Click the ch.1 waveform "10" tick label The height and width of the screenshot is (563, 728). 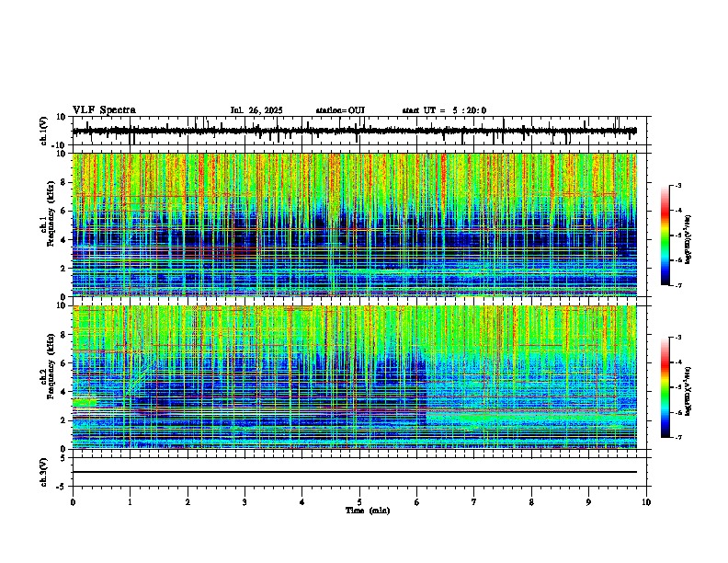tap(62, 117)
